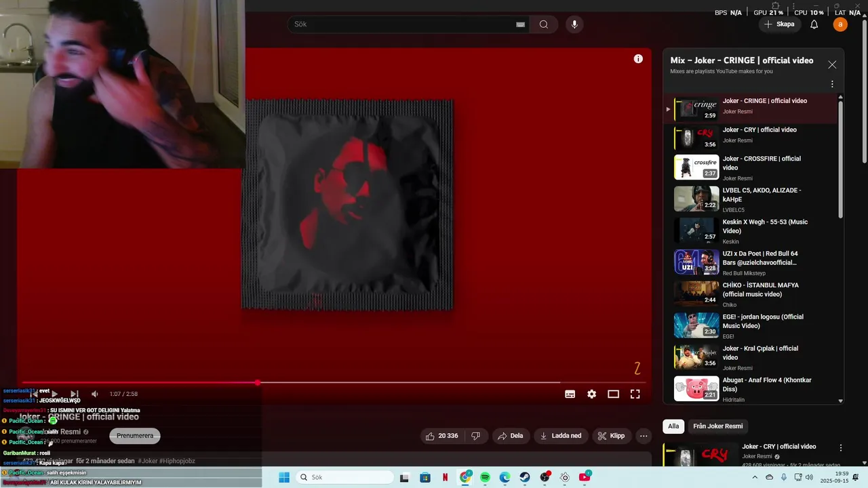
Task: Subscribe with the Prenumerera button
Action: point(135,436)
